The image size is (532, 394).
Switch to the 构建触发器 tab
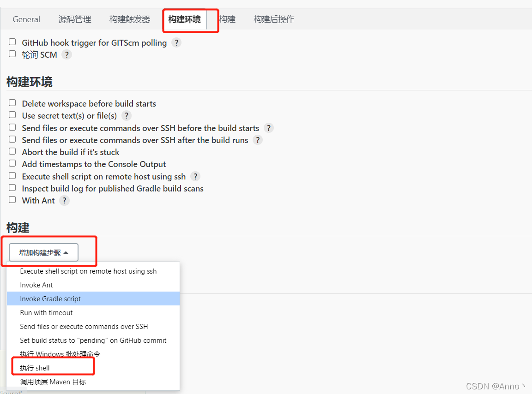[x=130, y=19]
